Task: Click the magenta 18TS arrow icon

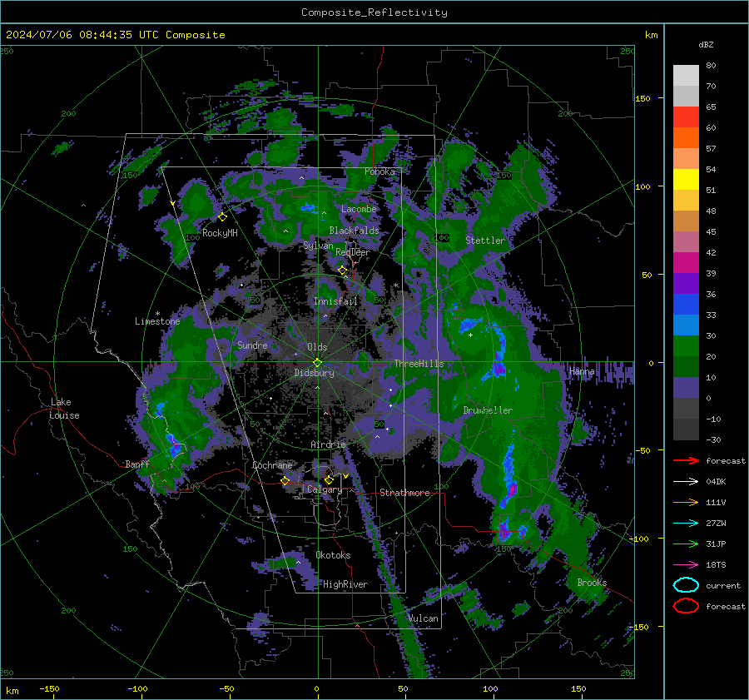Action: pyautogui.click(x=686, y=565)
